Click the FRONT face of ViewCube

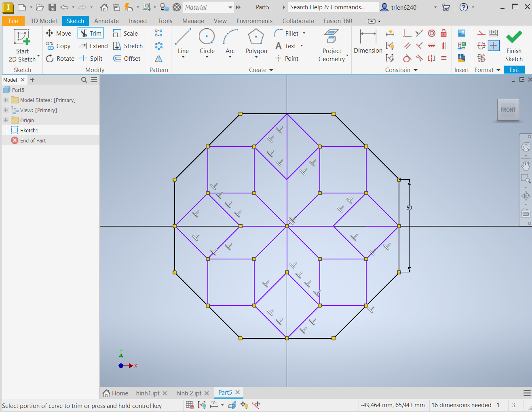(x=508, y=110)
